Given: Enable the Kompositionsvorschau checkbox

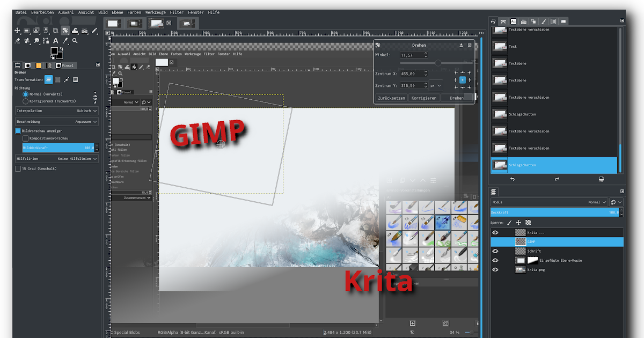Looking at the screenshot, I should pyautogui.click(x=25, y=138).
